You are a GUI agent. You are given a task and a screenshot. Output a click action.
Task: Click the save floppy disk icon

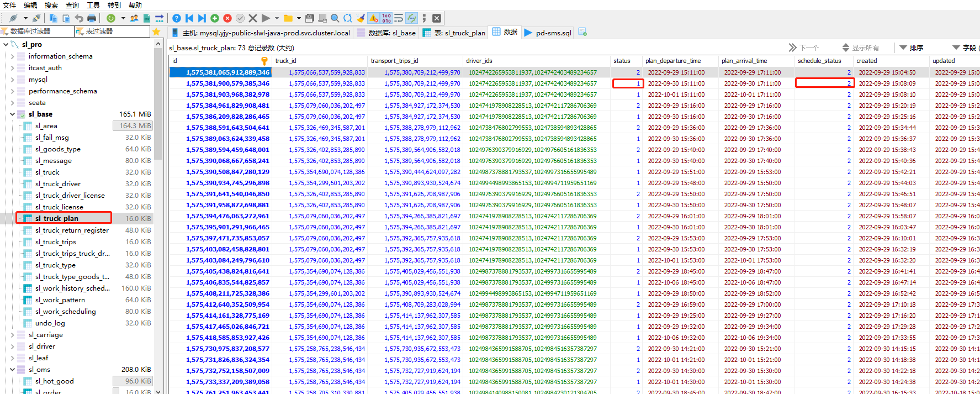click(310, 18)
